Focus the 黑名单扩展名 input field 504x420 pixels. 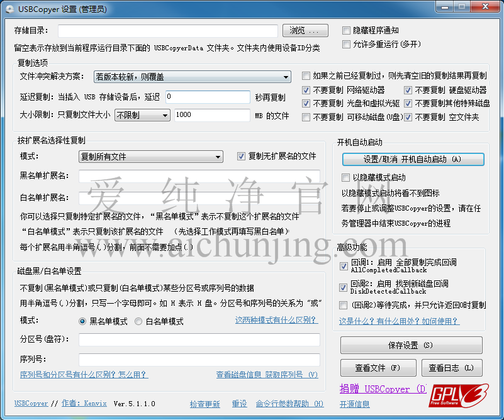pos(199,176)
